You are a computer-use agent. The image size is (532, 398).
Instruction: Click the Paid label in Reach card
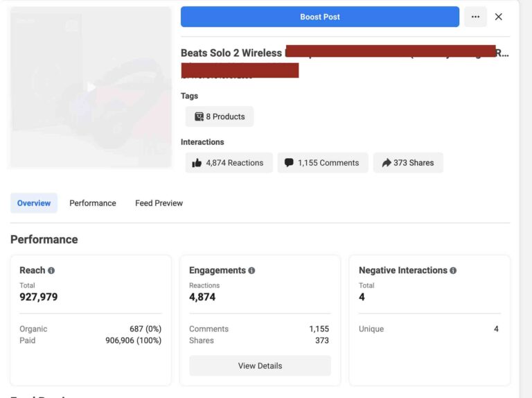point(27,340)
